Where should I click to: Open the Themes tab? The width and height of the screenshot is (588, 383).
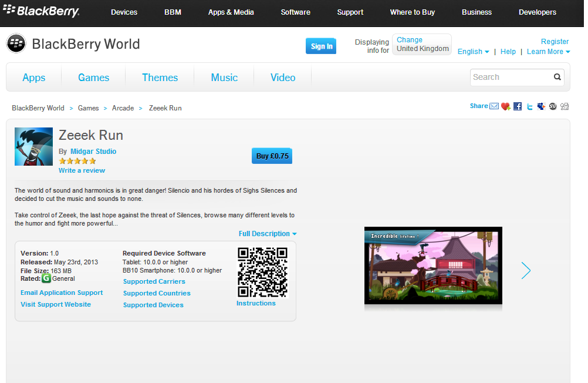click(x=160, y=78)
